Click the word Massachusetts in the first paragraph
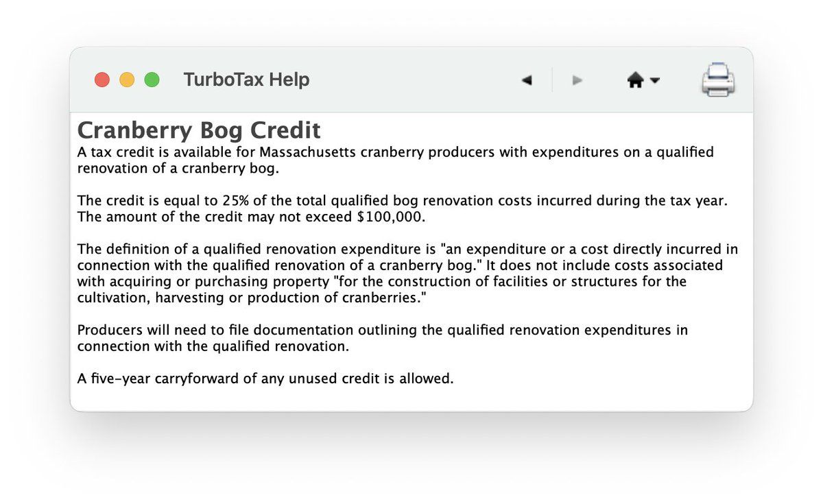Screen dimensions: 823x504 pos(308,152)
